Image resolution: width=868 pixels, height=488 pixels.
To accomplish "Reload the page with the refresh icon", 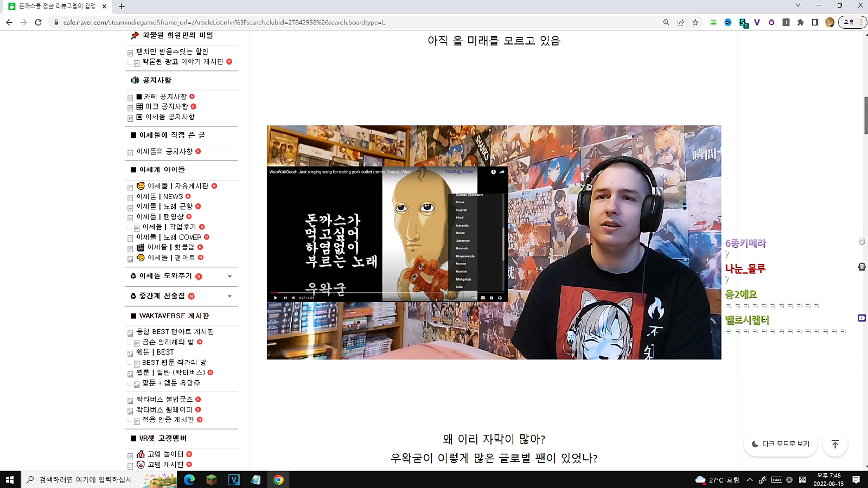I will 38,22.
